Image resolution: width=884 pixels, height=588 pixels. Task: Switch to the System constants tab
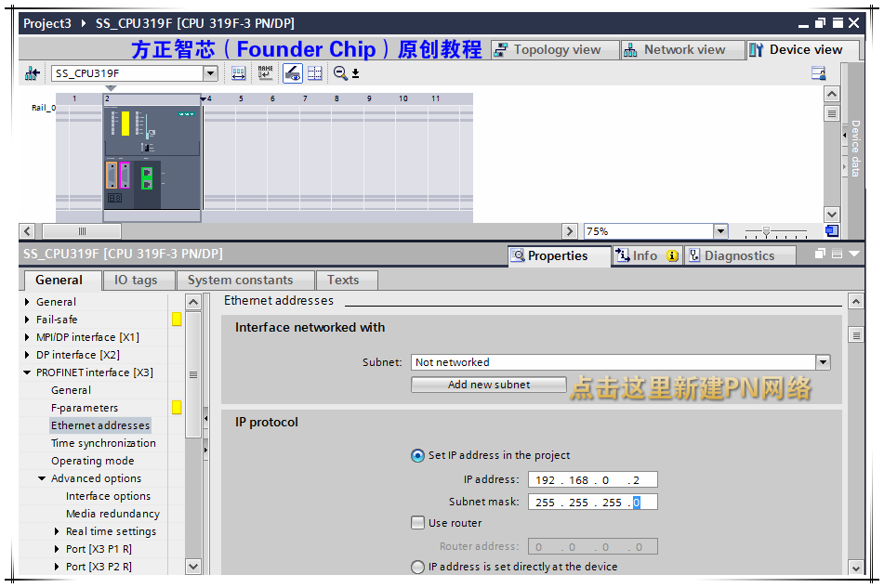(x=244, y=280)
